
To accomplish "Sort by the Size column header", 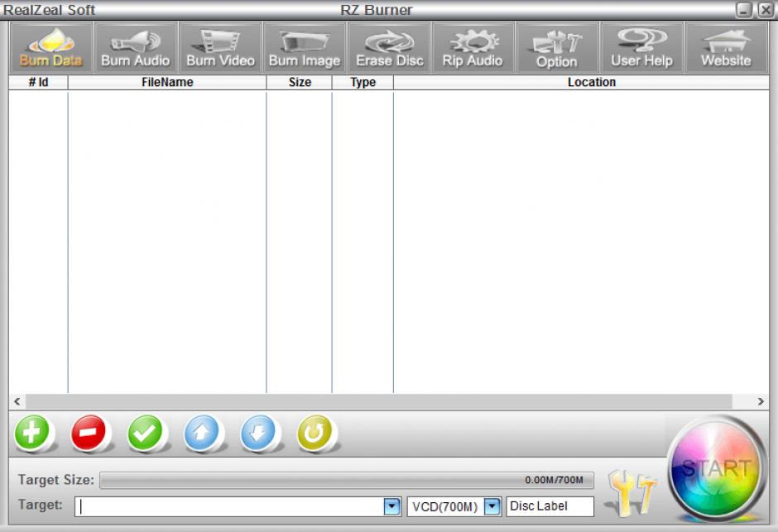I will (300, 82).
